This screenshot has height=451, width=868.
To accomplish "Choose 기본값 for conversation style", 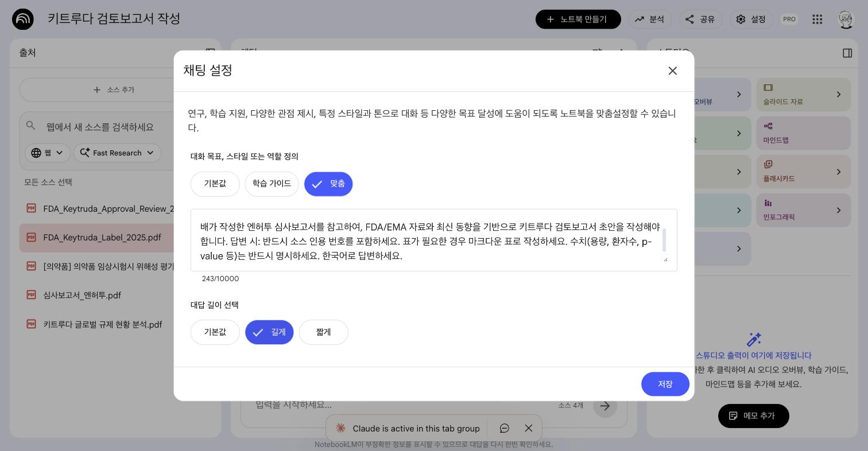I will (215, 184).
